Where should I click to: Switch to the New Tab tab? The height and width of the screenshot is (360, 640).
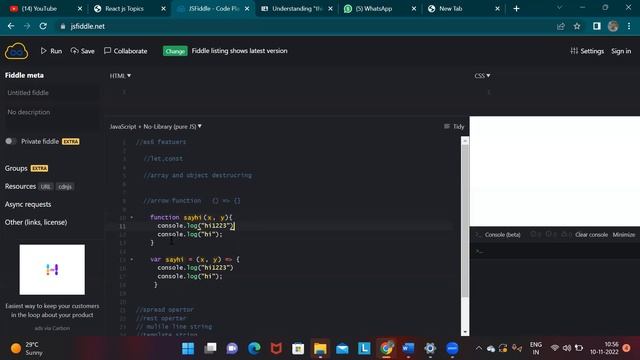click(463, 9)
